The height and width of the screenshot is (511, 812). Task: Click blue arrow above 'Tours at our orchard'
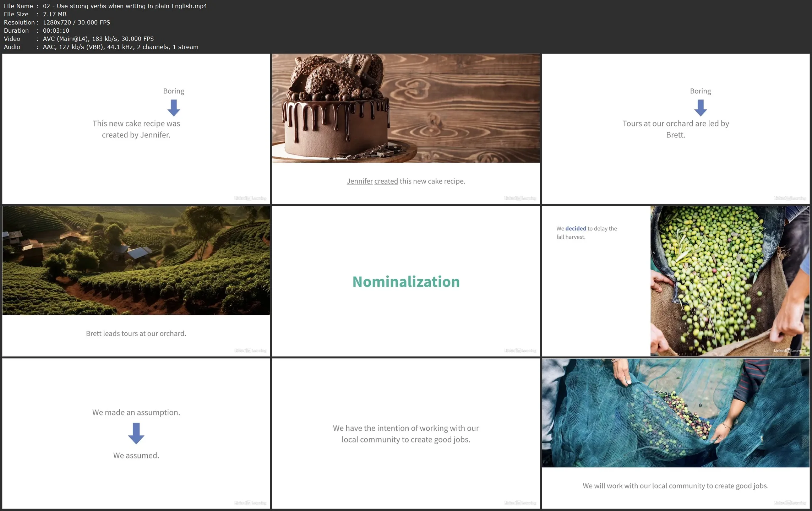point(700,108)
